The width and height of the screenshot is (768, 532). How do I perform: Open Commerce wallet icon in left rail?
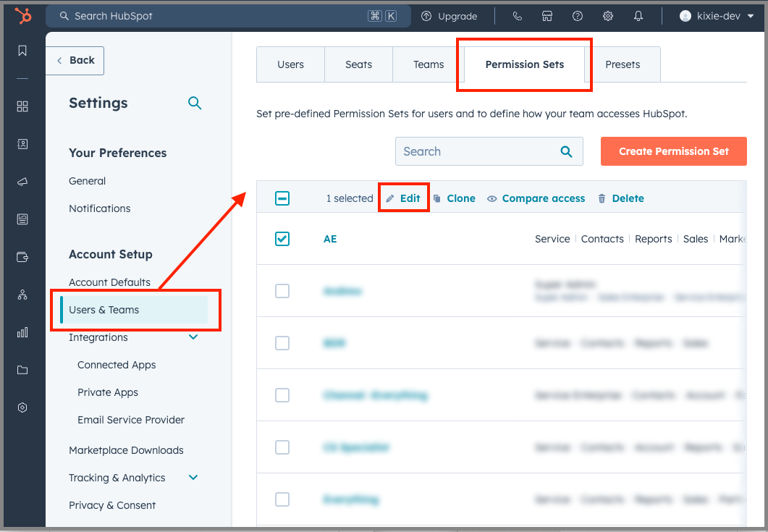(x=22, y=257)
